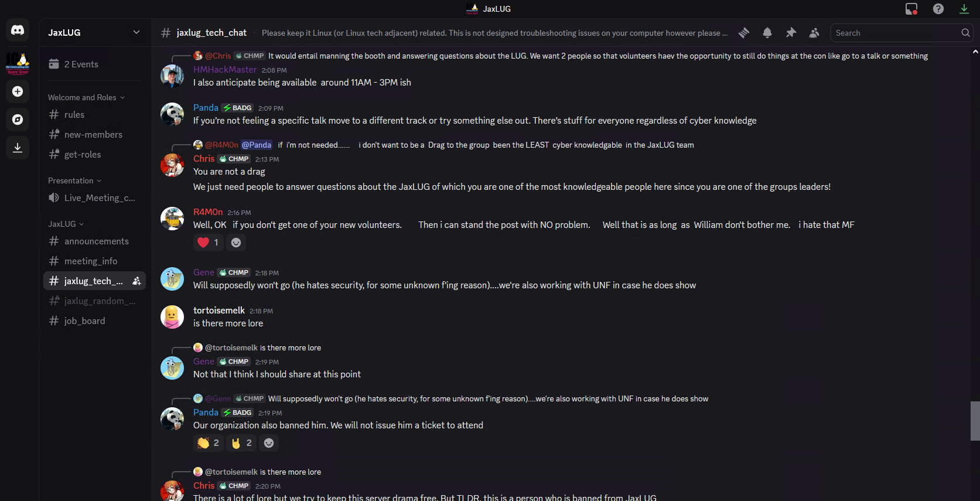Open the Threads icon in the channel header

tap(743, 33)
